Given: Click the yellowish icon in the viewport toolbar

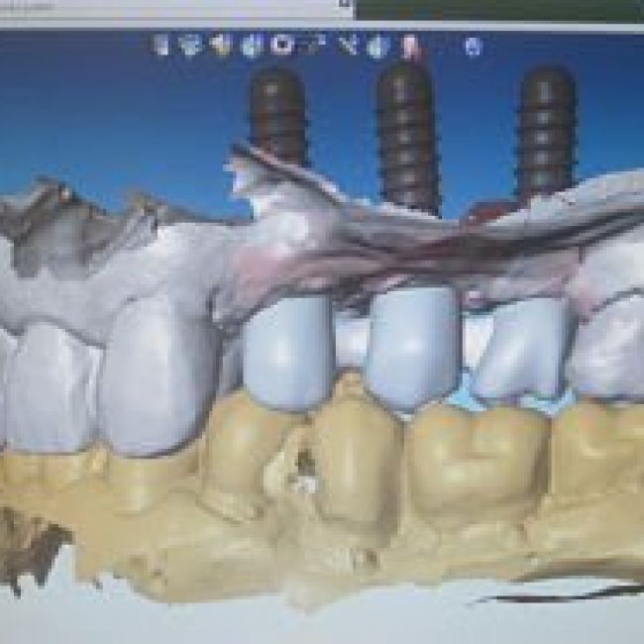Looking at the screenshot, I should click(x=222, y=45).
